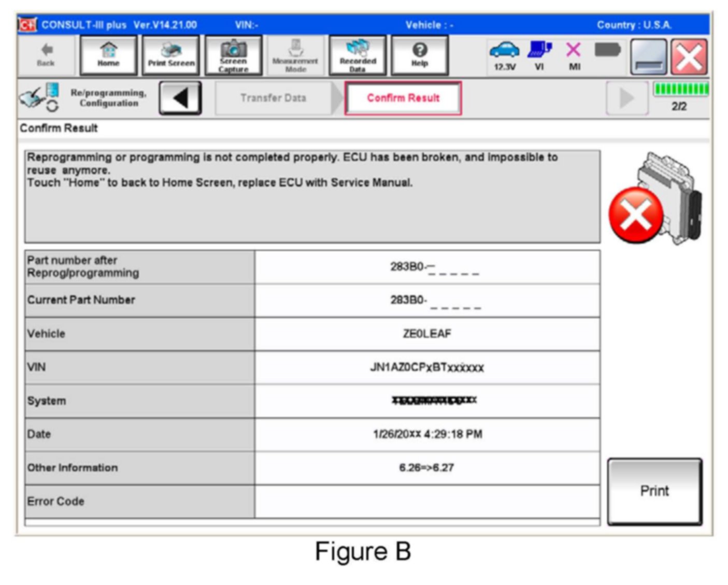Click the MI disconnected status icon
This screenshot has width=728, height=585.
tap(574, 55)
